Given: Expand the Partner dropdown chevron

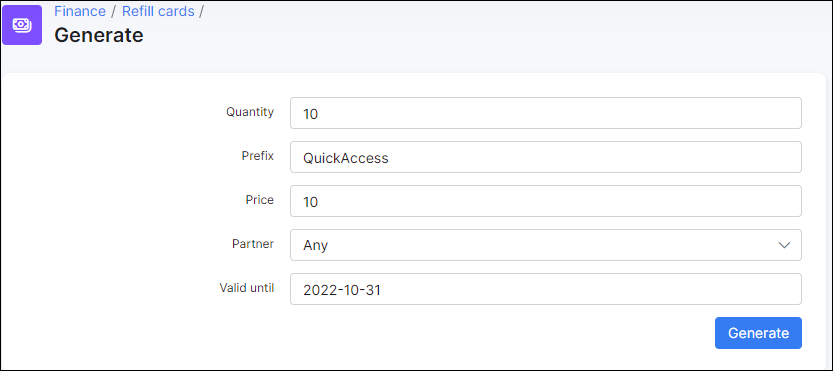Looking at the screenshot, I should (x=784, y=245).
